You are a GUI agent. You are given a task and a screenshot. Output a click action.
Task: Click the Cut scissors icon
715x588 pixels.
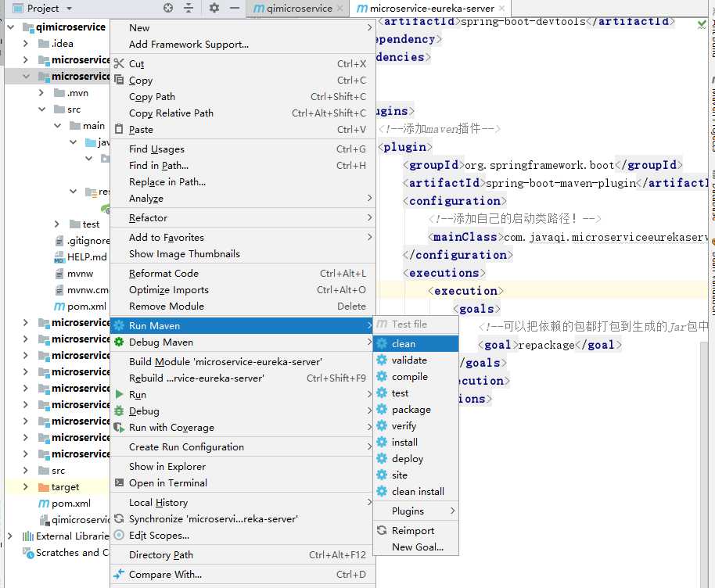tap(119, 63)
